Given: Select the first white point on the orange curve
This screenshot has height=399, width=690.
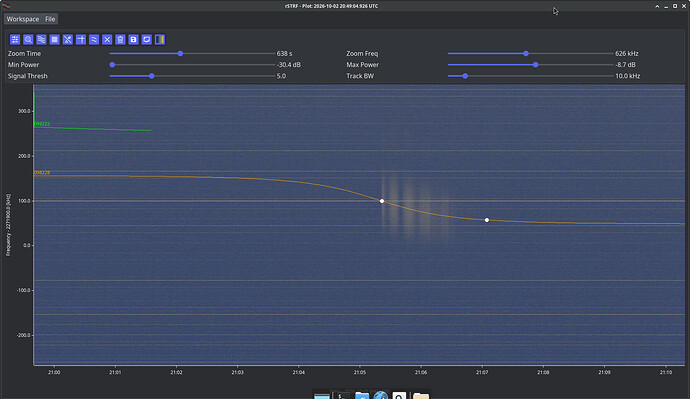Looking at the screenshot, I should (382, 201).
